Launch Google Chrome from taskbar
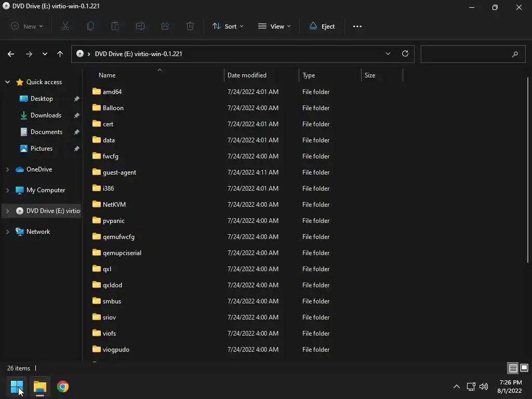The height and width of the screenshot is (399, 532). coord(63,387)
